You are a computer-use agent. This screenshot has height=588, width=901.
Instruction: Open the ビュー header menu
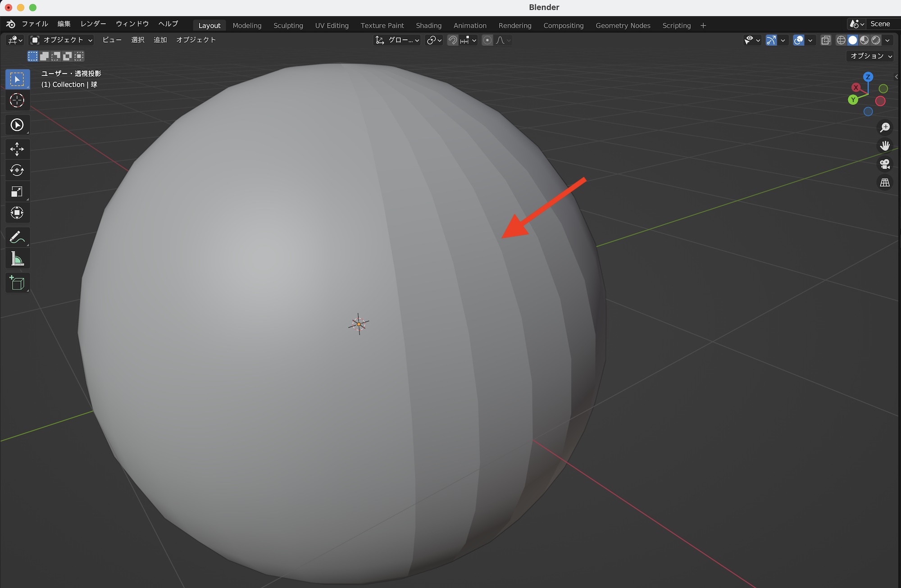112,40
